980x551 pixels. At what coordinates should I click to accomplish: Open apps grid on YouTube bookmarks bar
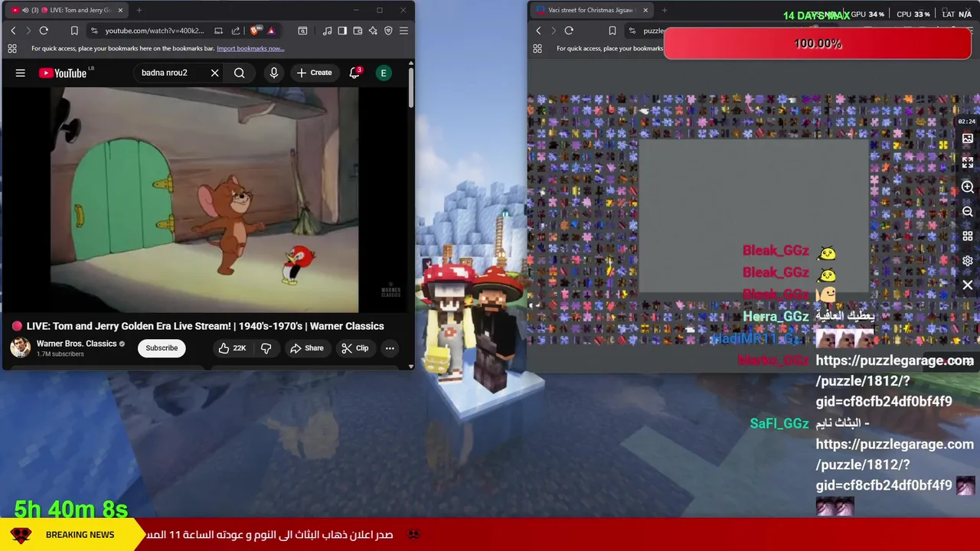(x=12, y=48)
